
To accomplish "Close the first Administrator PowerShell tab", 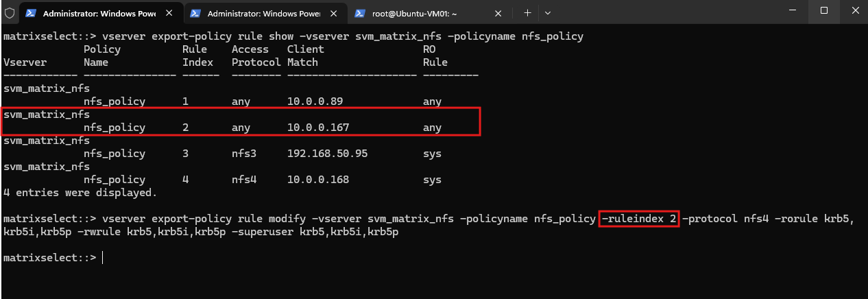I will [168, 13].
